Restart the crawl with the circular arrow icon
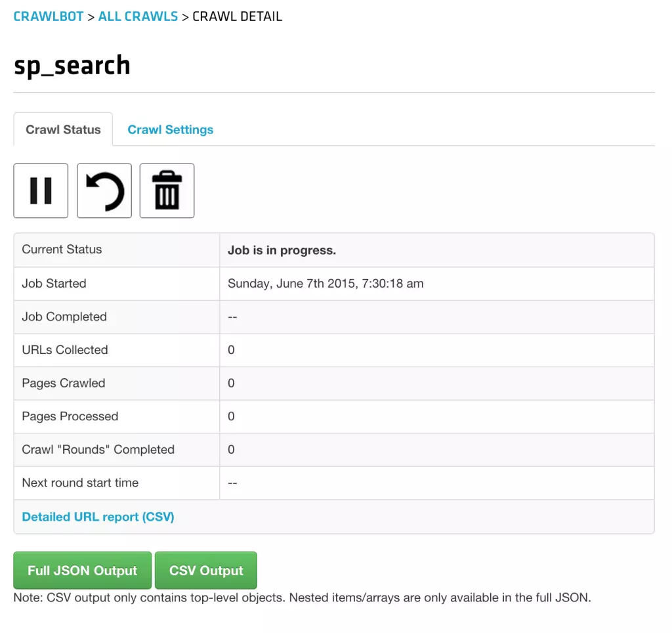The image size is (672, 633). 104,190
